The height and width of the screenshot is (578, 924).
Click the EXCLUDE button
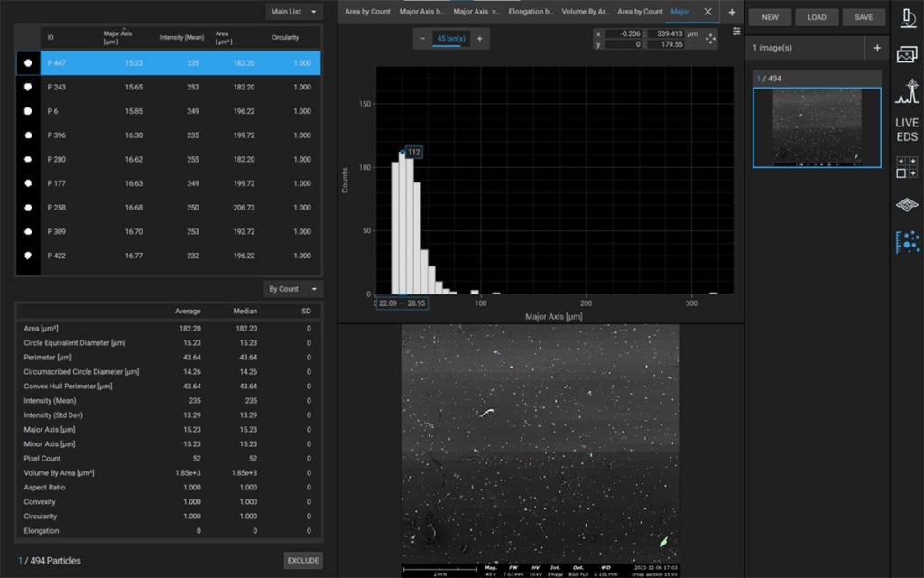click(302, 560)
